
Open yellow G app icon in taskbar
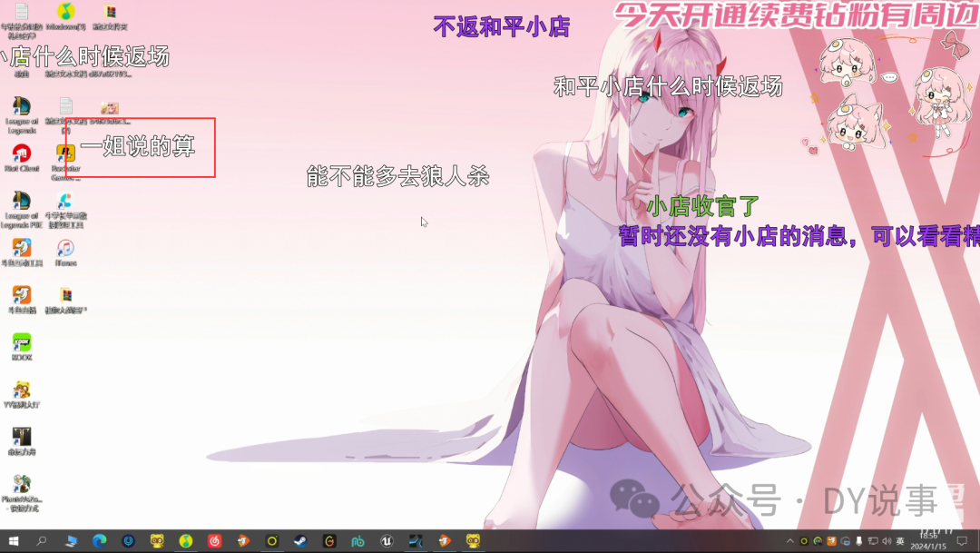[x=329, y=541]
